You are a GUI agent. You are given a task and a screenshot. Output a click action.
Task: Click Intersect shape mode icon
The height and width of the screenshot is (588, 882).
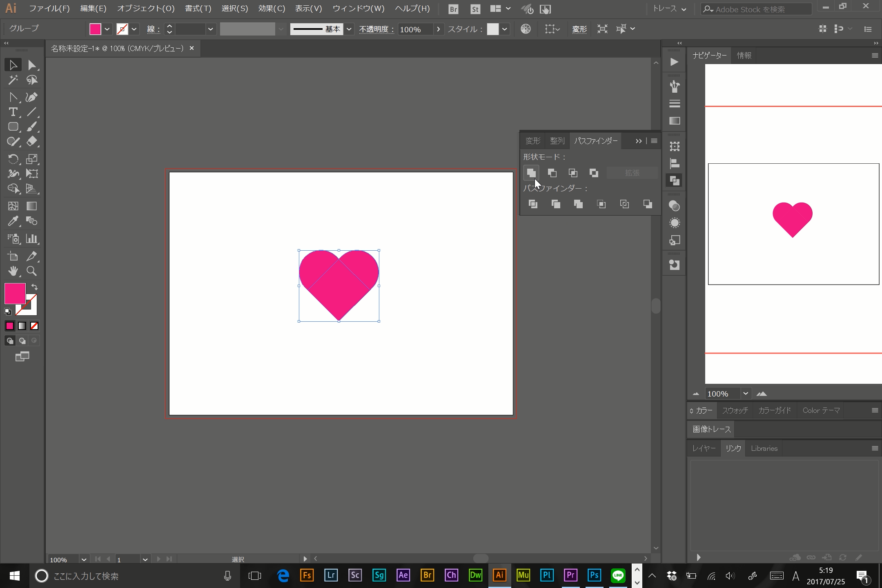(x=573, y=173)
